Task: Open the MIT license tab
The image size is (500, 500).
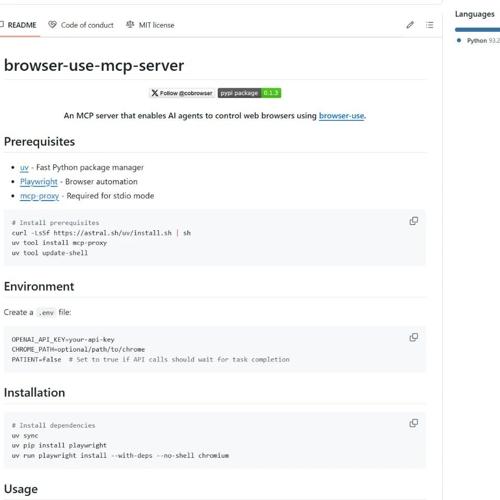Action: pos(150,25)
